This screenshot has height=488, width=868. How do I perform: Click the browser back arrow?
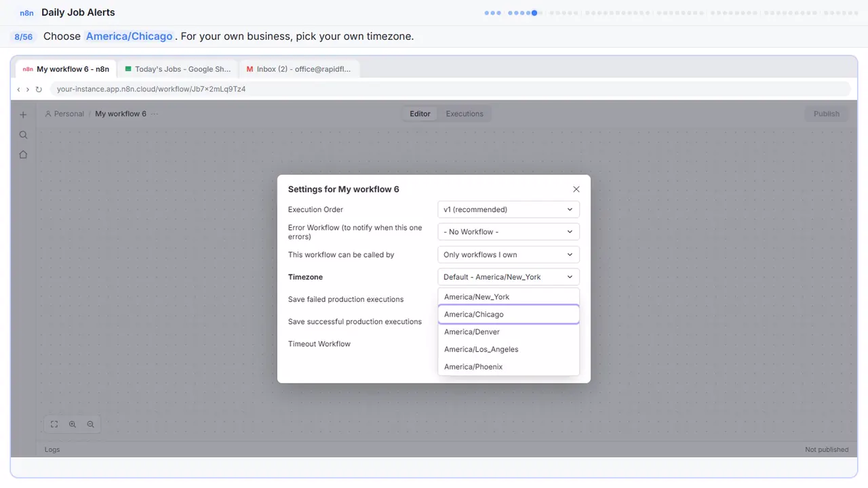coord(18,89)
